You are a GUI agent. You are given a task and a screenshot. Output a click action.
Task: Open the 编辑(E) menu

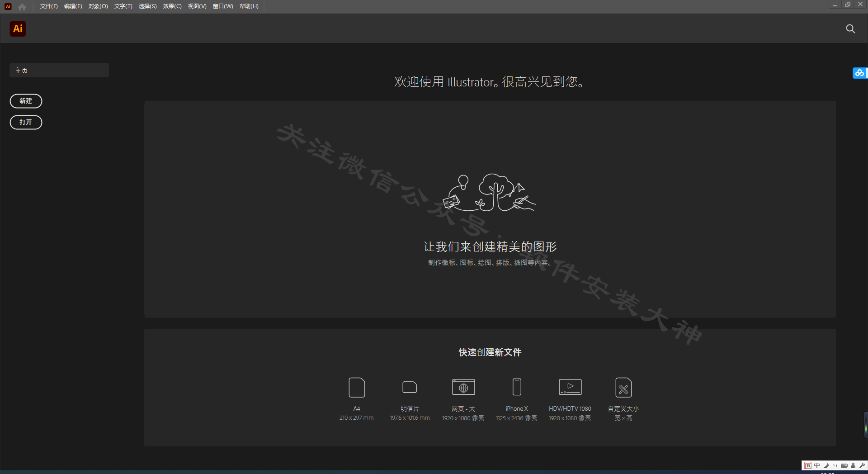(73, 6)
